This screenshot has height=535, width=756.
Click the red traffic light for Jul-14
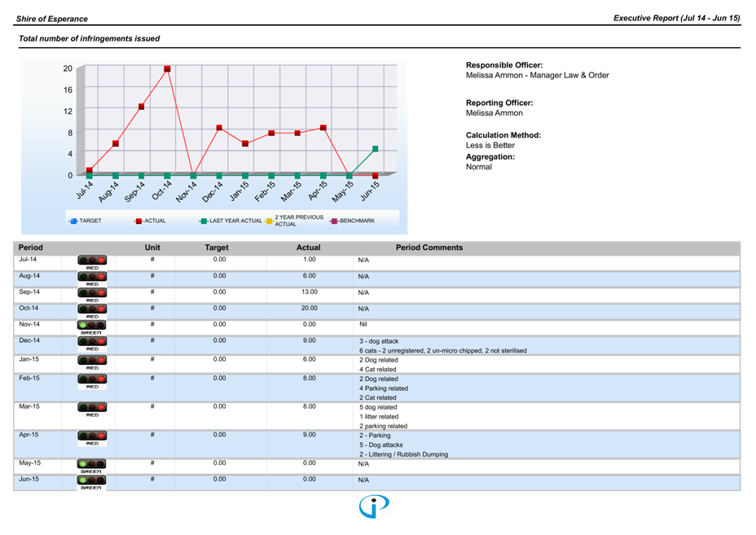click(x=92, y=261)
